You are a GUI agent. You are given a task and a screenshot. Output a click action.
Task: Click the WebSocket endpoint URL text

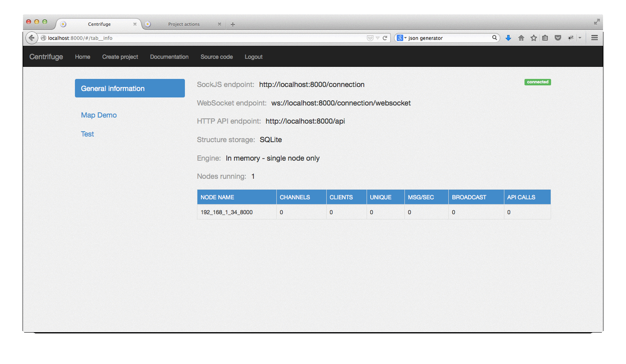341,103
